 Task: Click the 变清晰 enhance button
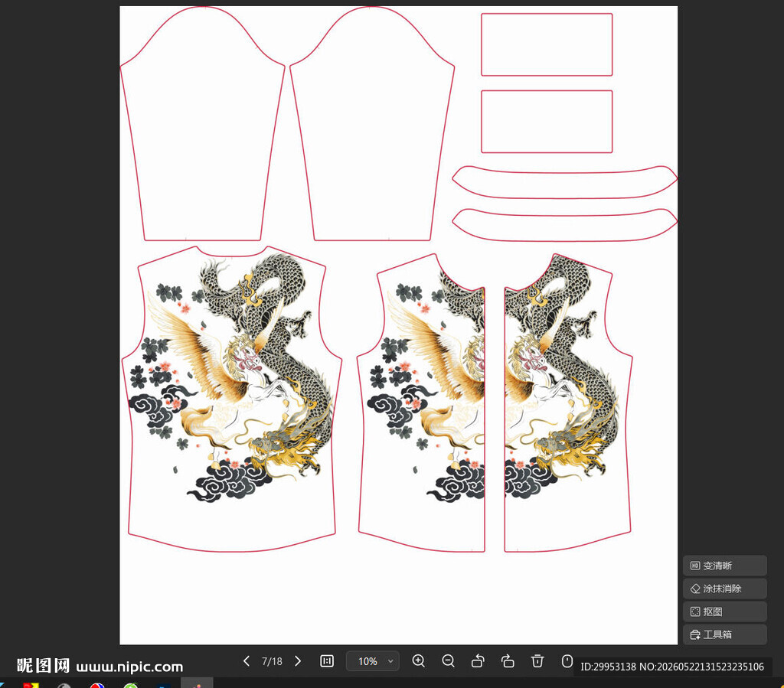(x=724, y=566)
